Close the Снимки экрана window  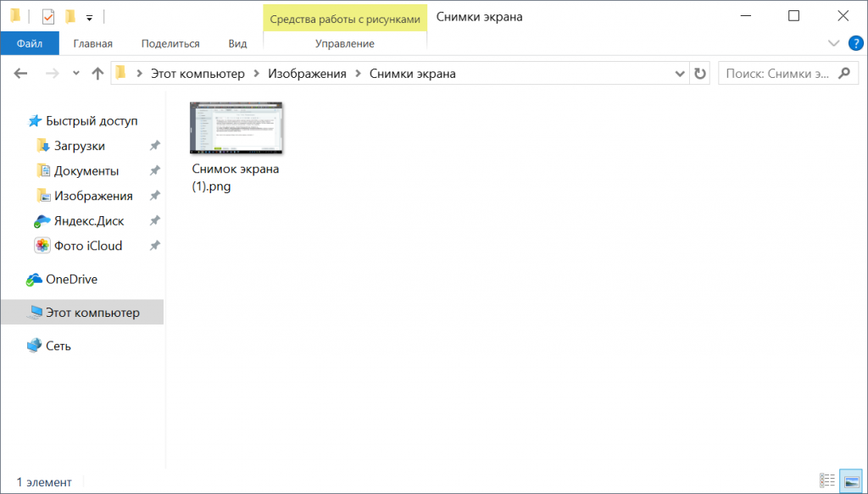click(843, 16)
